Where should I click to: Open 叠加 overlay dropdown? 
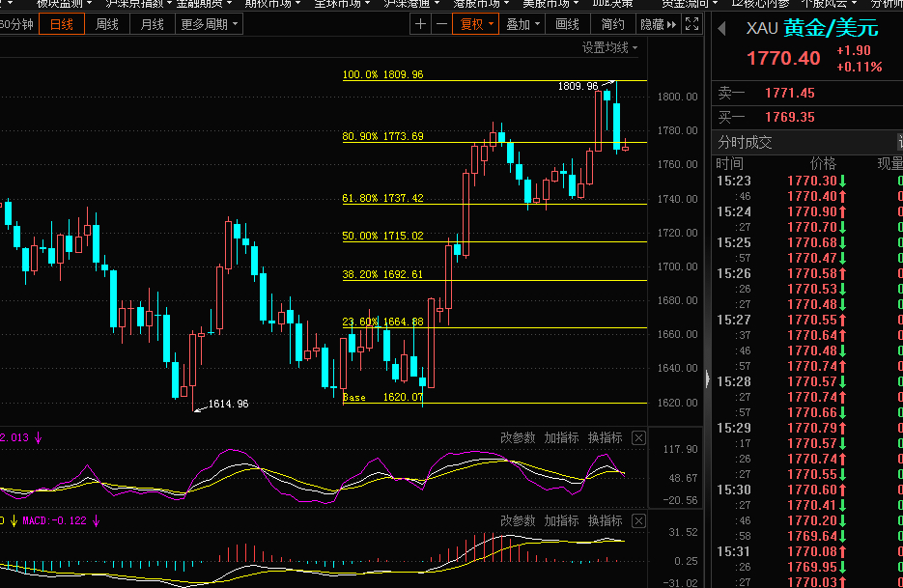coord(522,24)
